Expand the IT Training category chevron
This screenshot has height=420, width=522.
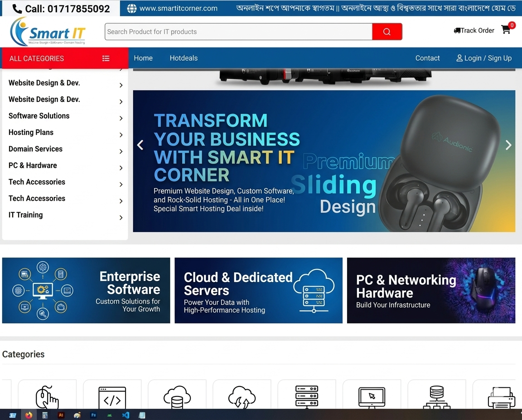click(x=121, y=218)
